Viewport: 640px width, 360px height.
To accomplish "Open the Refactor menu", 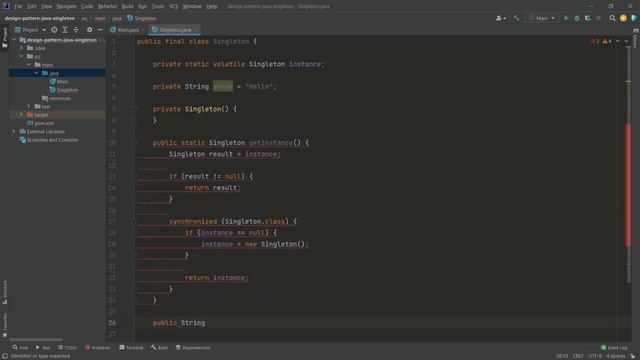I will (x=107, y=6).
